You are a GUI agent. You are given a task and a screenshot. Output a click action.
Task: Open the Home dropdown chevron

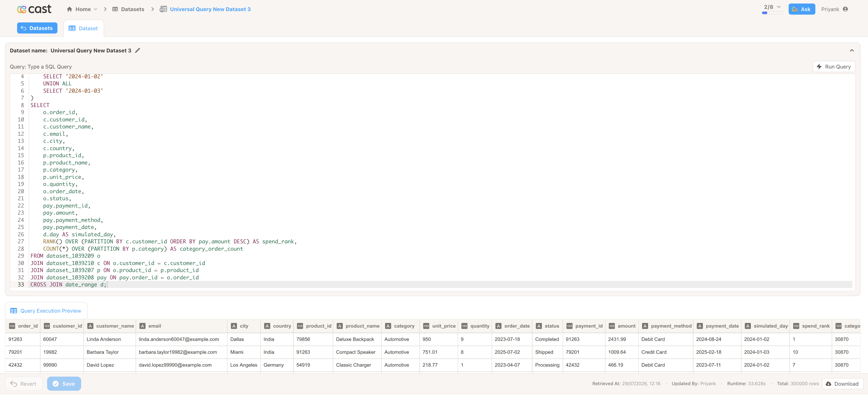click(x=96, y=9)
